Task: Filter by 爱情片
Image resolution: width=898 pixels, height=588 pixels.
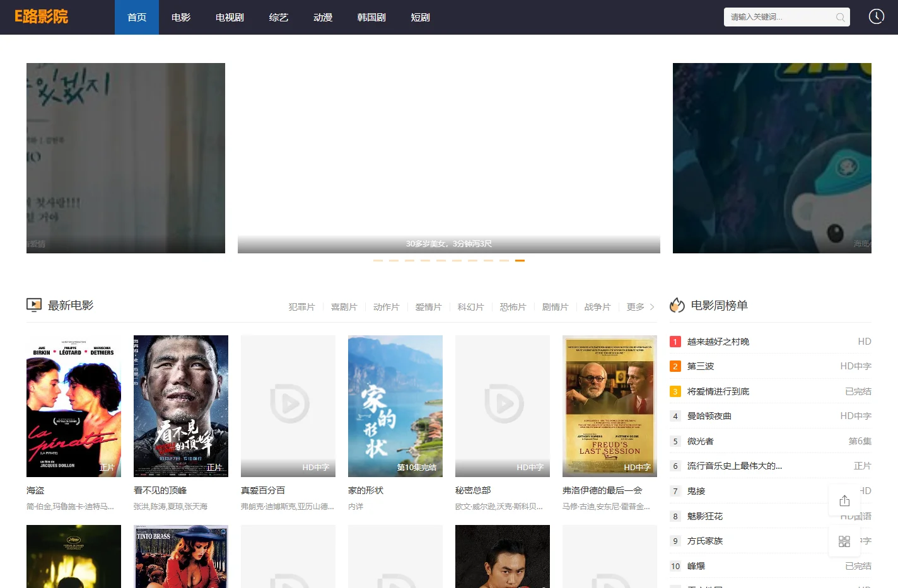Action: 428,307
